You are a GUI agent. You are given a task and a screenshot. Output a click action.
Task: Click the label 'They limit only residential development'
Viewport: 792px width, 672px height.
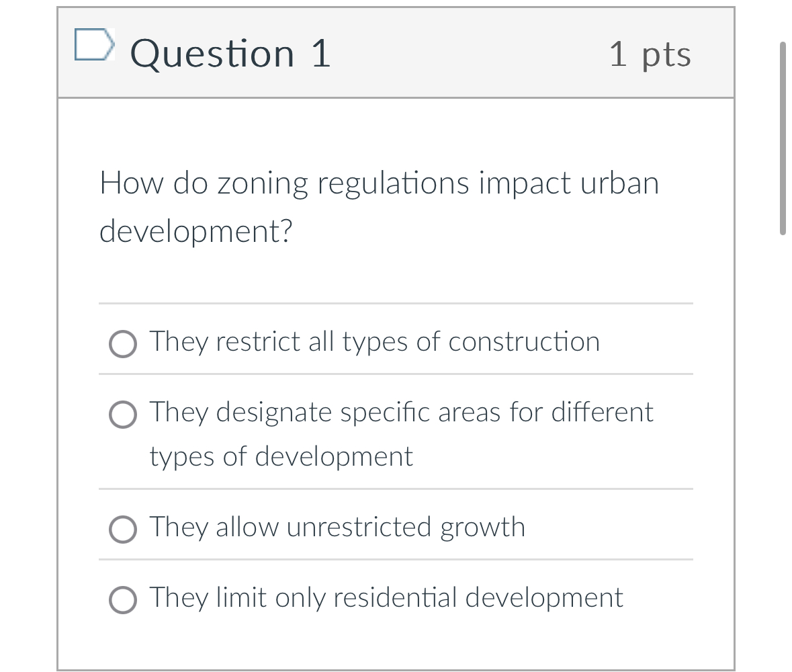pyautogui.click(x=385, y=597)
